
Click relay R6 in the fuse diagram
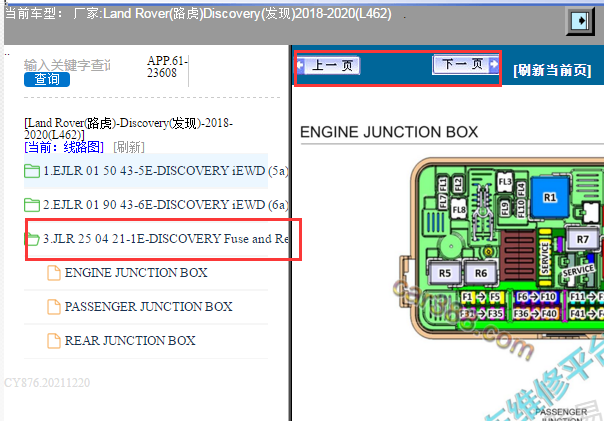coord(481,273)
